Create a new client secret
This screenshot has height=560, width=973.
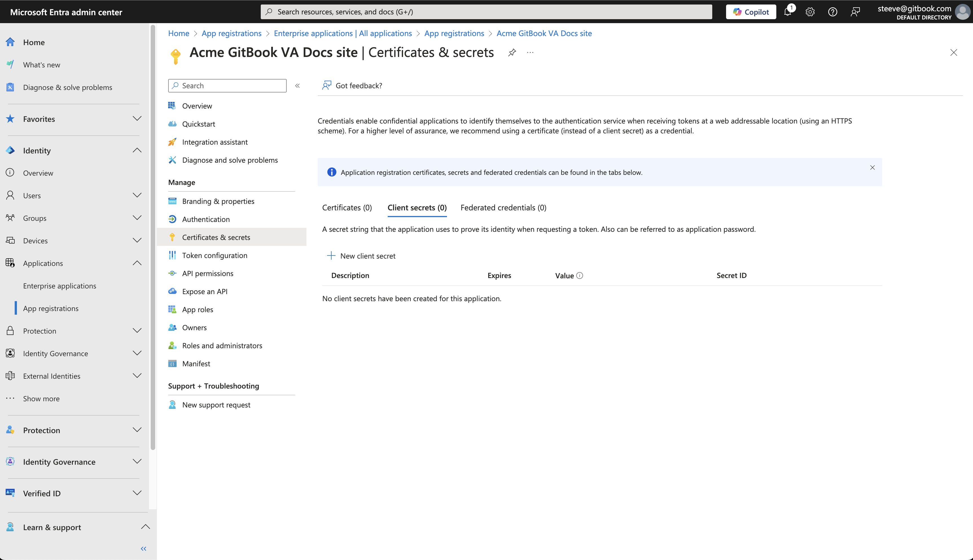[361, 255]
